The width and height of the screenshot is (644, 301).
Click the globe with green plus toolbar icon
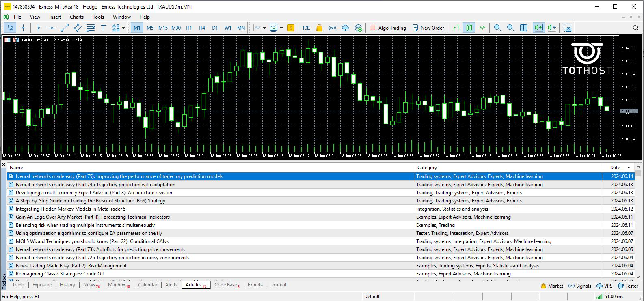click(358, 28)
